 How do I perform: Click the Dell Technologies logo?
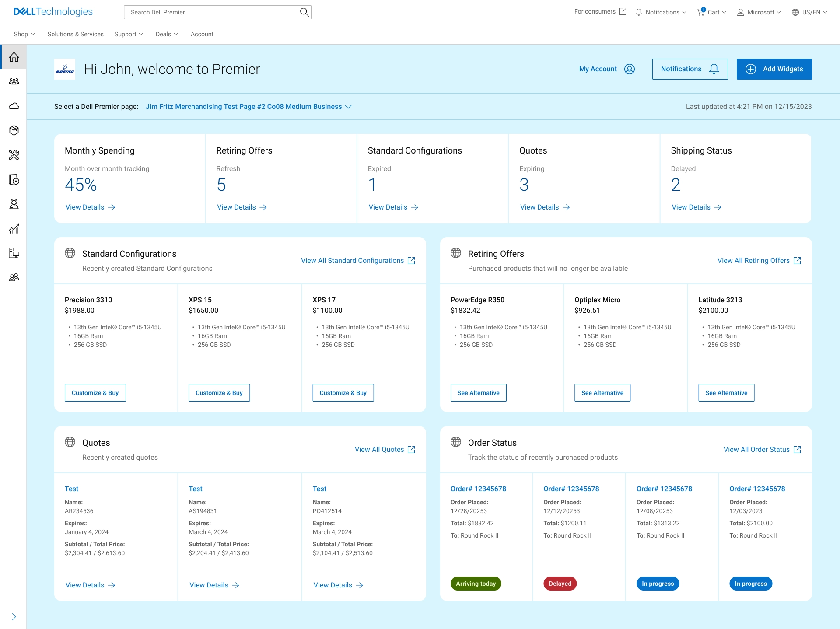pos(53,12)
